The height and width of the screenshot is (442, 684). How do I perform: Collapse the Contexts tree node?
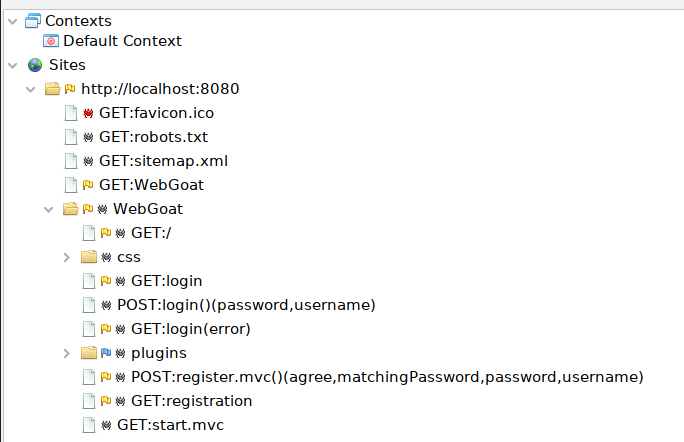point(11,20)
